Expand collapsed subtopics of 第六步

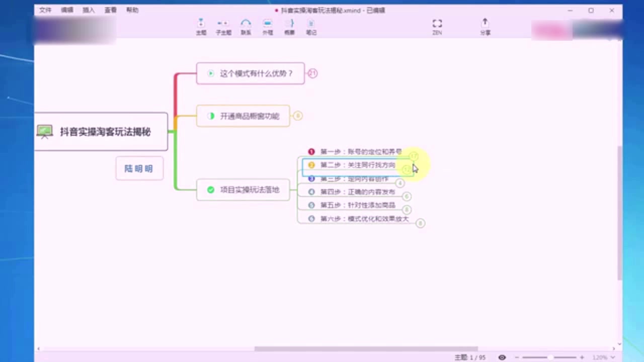(x=420, y=223)
